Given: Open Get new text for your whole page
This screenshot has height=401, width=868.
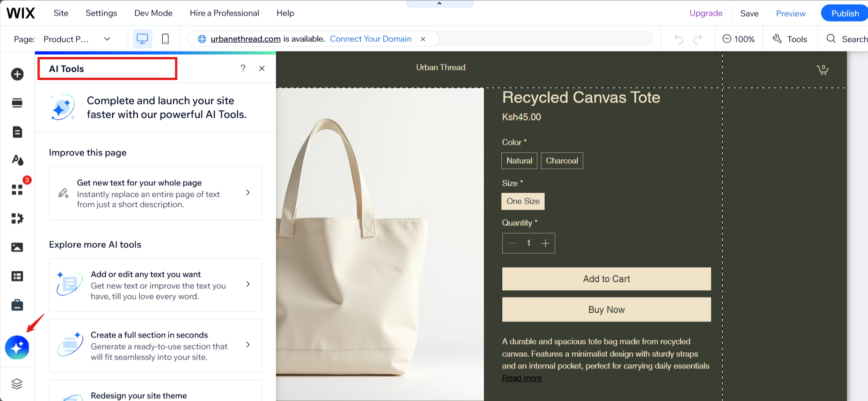Looking at the screenshot, I should pos(155,193).
